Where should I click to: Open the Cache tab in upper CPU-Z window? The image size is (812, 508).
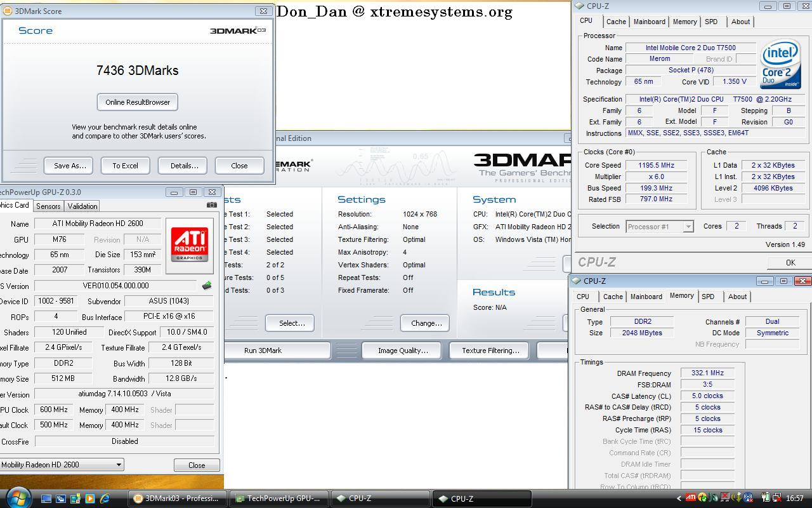click(615, 22)
